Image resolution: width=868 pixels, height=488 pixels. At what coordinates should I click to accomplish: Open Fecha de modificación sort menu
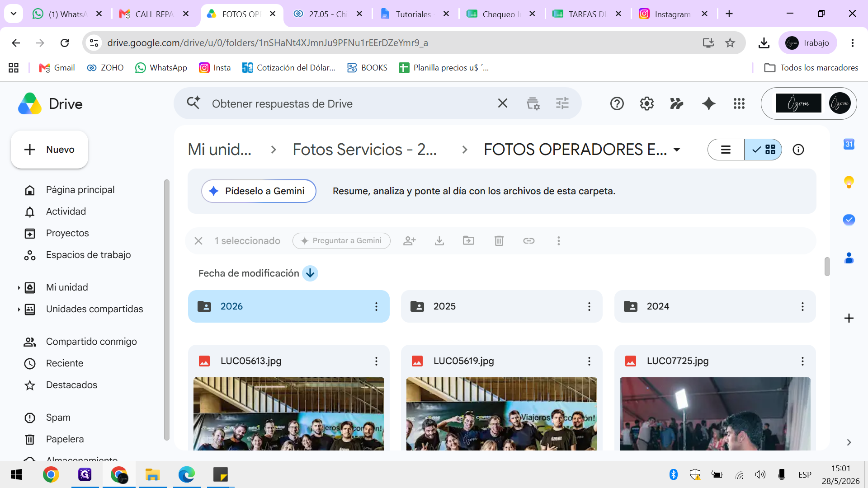pos(249,273)
